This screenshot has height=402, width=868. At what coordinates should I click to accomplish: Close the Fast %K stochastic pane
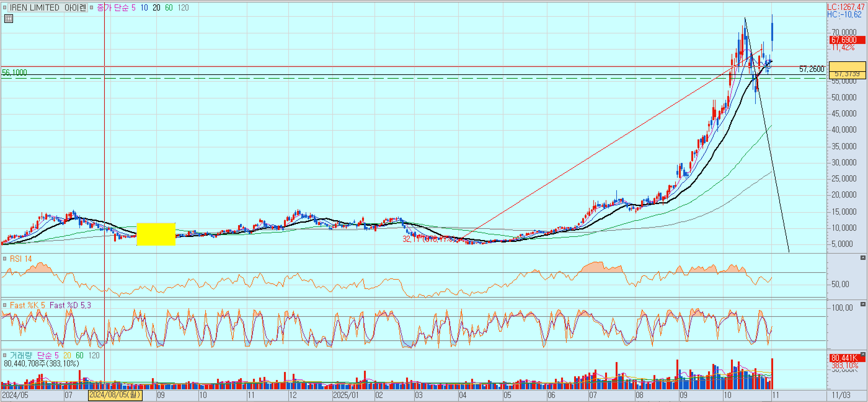863,304
